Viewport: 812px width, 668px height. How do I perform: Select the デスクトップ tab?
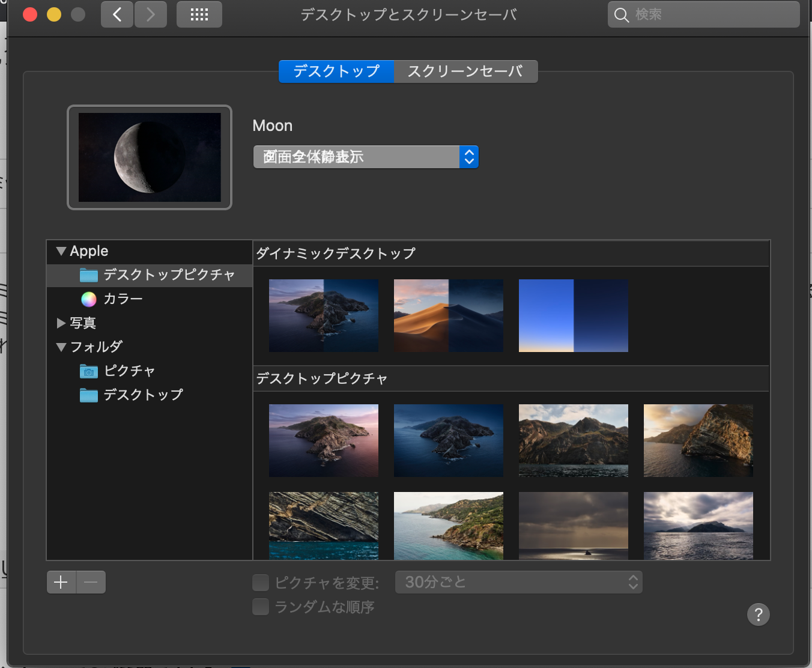pyautogui.click(x=336, y=71)
